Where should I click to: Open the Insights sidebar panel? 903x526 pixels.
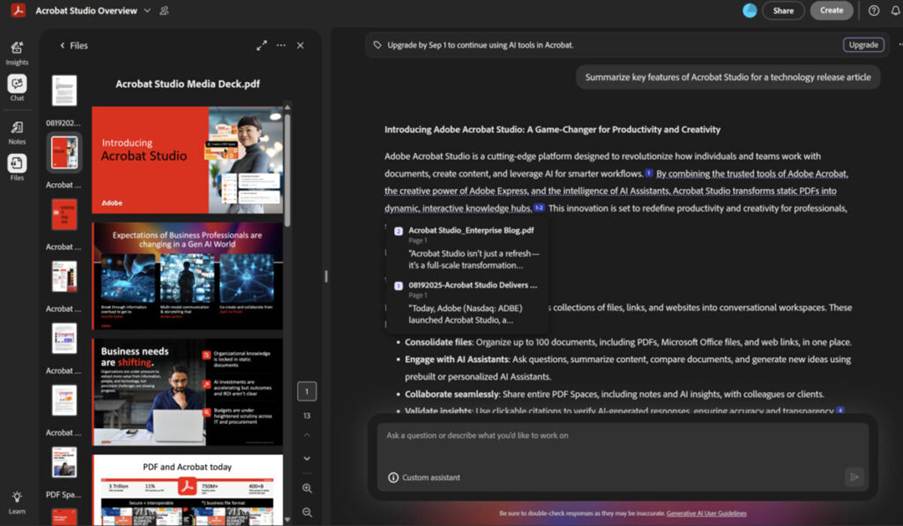click(x=17, y=52)
